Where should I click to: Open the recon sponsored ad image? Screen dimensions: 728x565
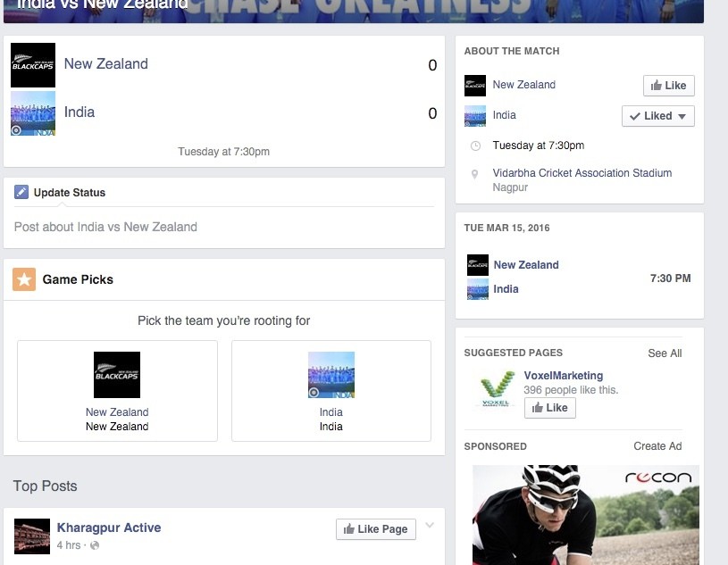click(x=585, y=515)
